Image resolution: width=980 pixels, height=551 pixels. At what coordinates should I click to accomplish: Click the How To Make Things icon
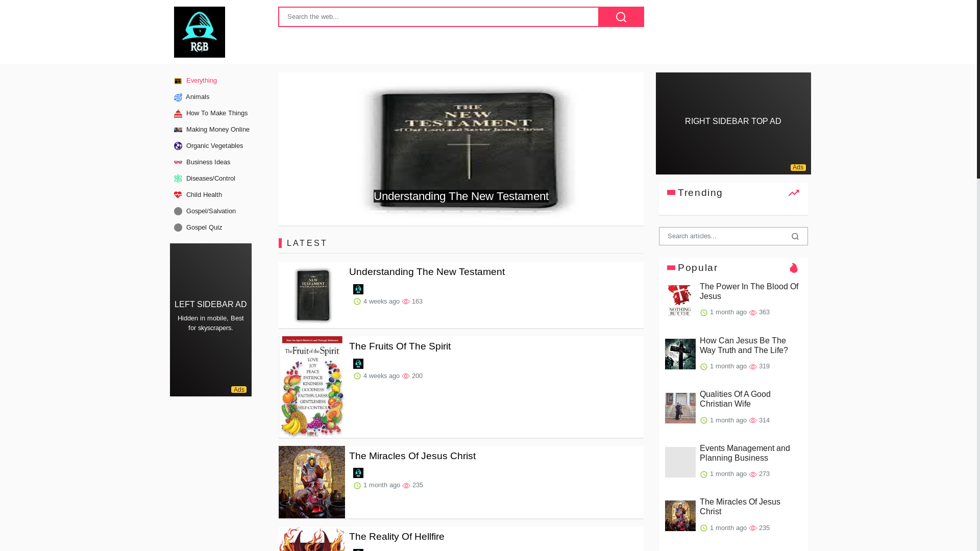pyautogui.click(x=178, y=114)
